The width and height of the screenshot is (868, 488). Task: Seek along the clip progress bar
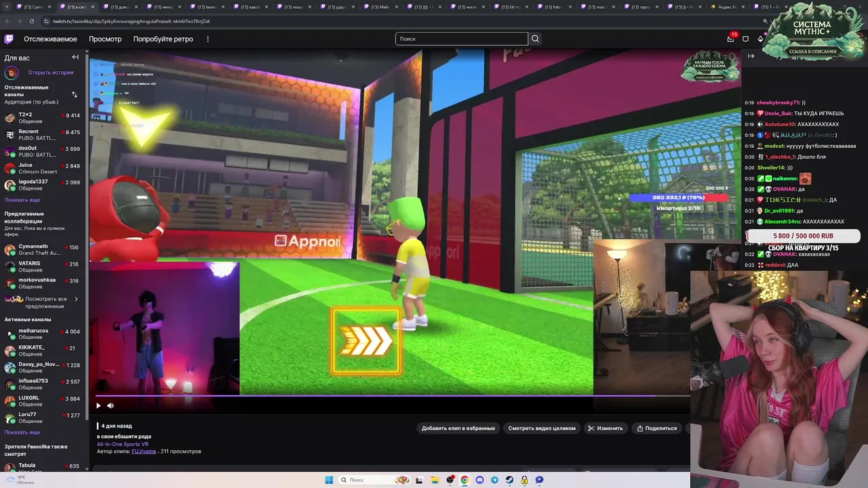(393, 395)
